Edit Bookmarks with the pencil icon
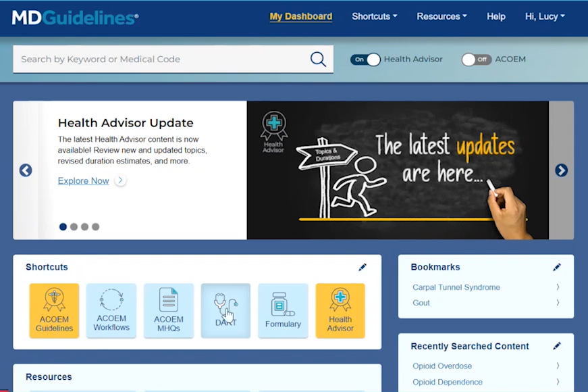588x392 pixels. [x=557, y=267]
